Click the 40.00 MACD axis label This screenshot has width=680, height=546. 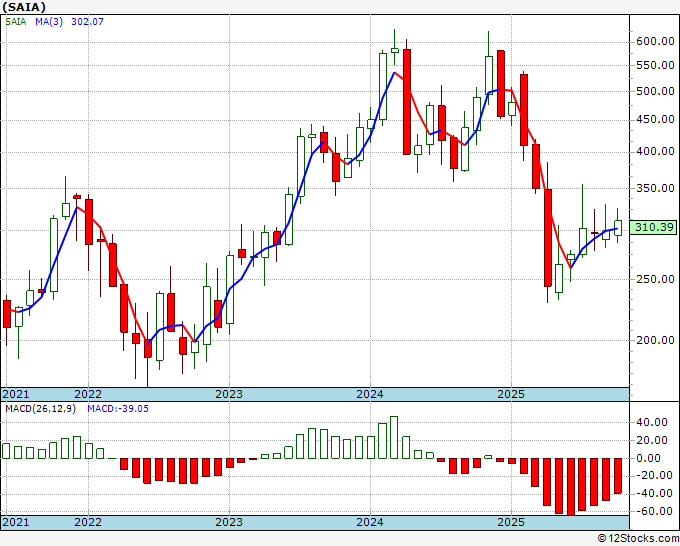click(x=652, y=422)
